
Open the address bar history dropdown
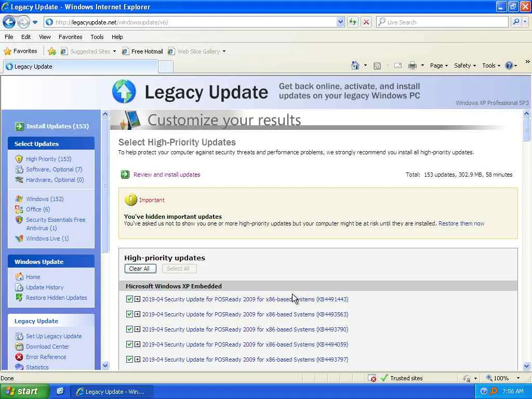(x=340, y=22)
